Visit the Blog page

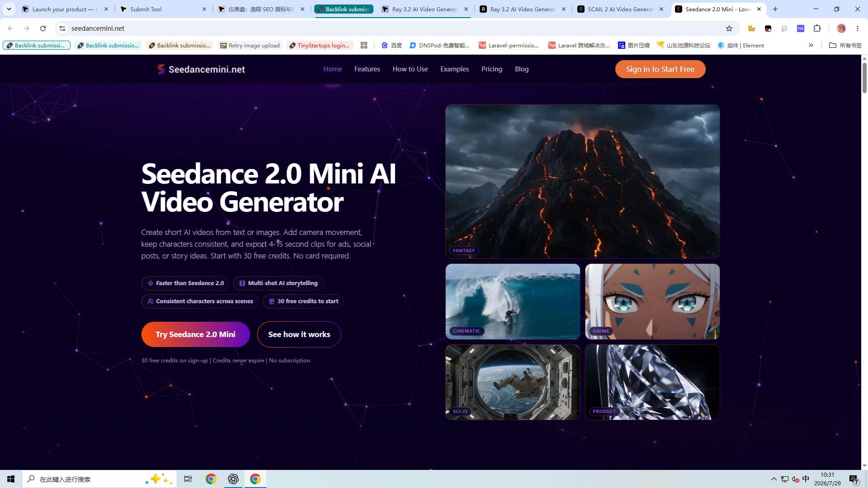pyautogui.click(x=522, y=69)
